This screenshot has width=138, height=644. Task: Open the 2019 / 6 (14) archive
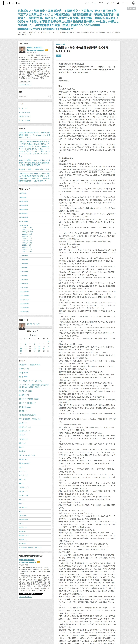27,241
